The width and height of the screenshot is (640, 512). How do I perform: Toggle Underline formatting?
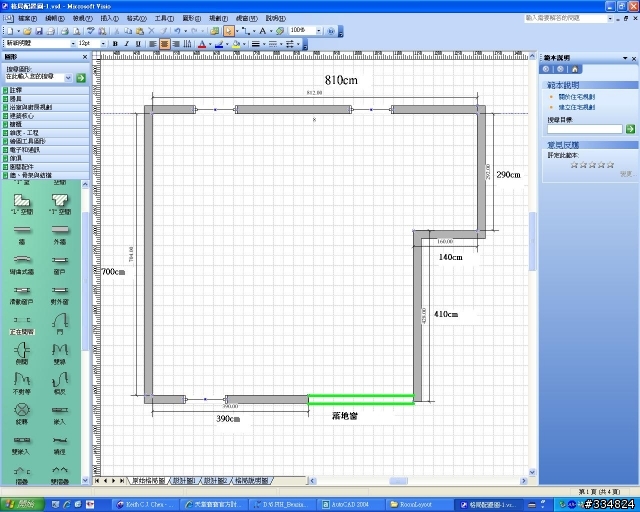pos(138,44)
